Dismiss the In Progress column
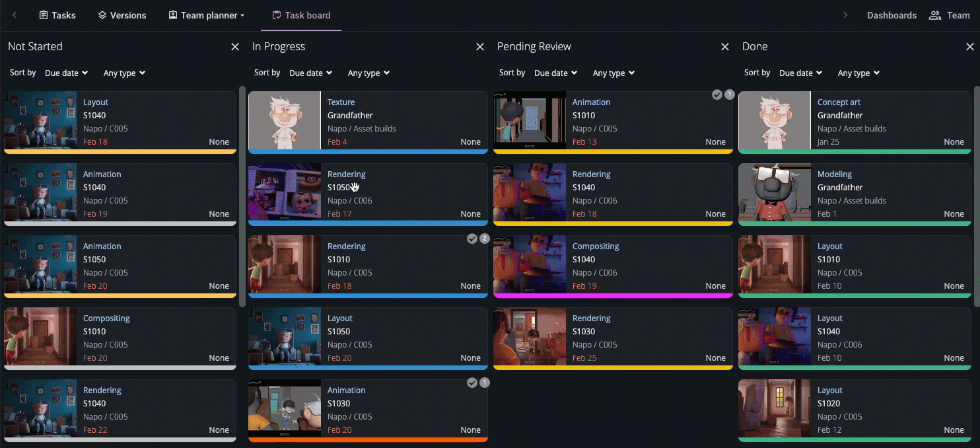 point(480,46)
